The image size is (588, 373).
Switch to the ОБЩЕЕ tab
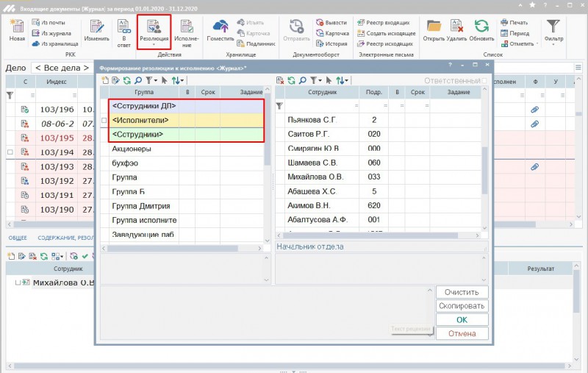click(18, 238)
